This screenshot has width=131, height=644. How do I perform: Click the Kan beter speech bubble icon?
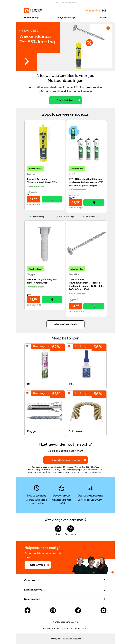point(70,528)
